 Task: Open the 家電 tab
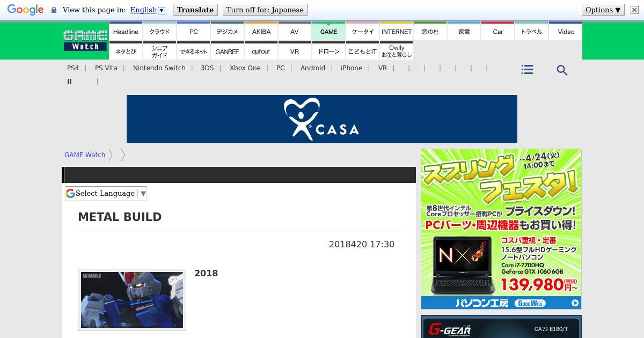pyautogui.click(x=464, y=32)
